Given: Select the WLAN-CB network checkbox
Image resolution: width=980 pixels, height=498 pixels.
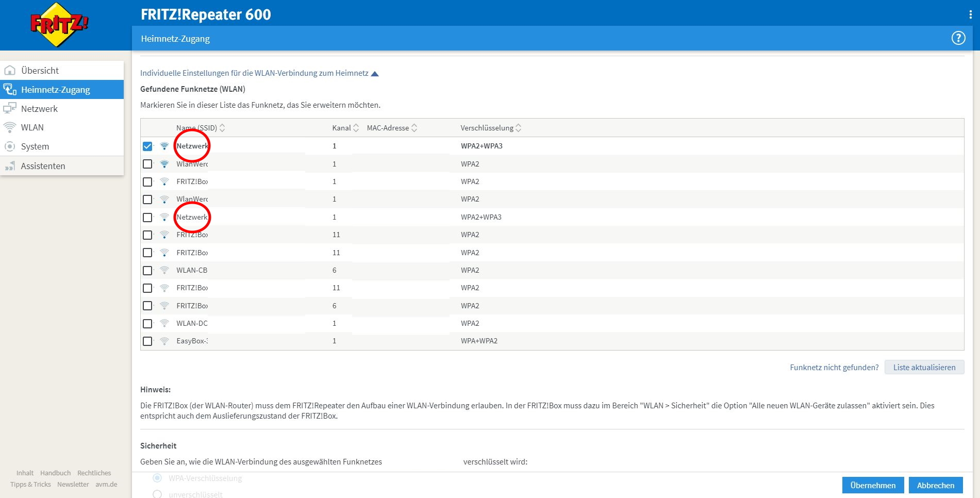Looking at the screenshot, I should [147, 271].
